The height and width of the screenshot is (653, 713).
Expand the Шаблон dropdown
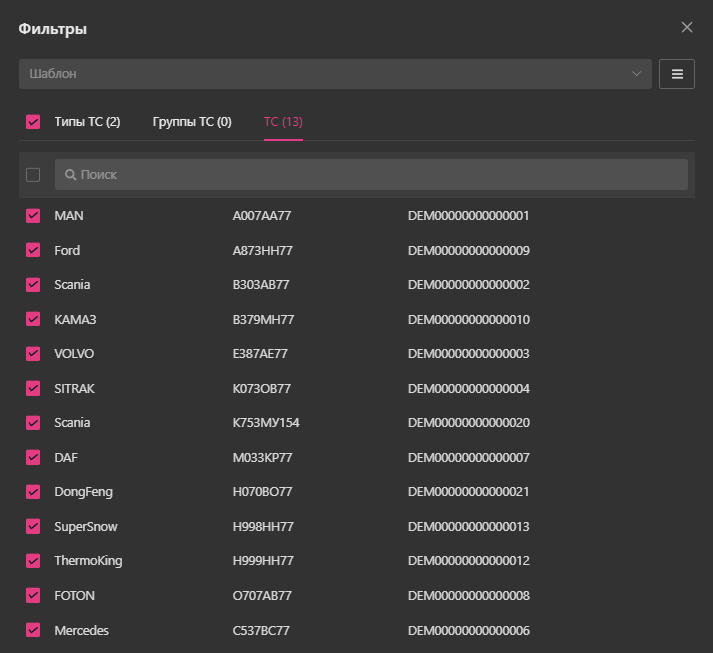(335, 74)
